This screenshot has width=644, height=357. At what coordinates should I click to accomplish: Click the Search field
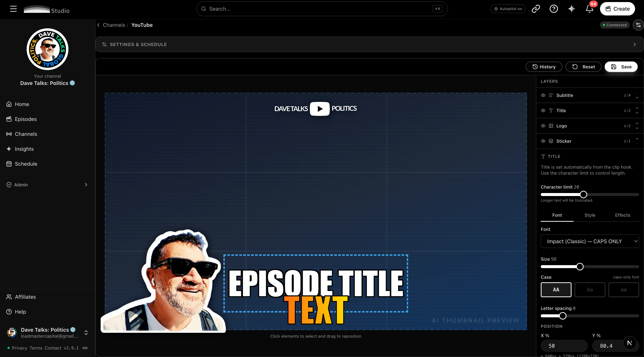click(x=322, y=9)
